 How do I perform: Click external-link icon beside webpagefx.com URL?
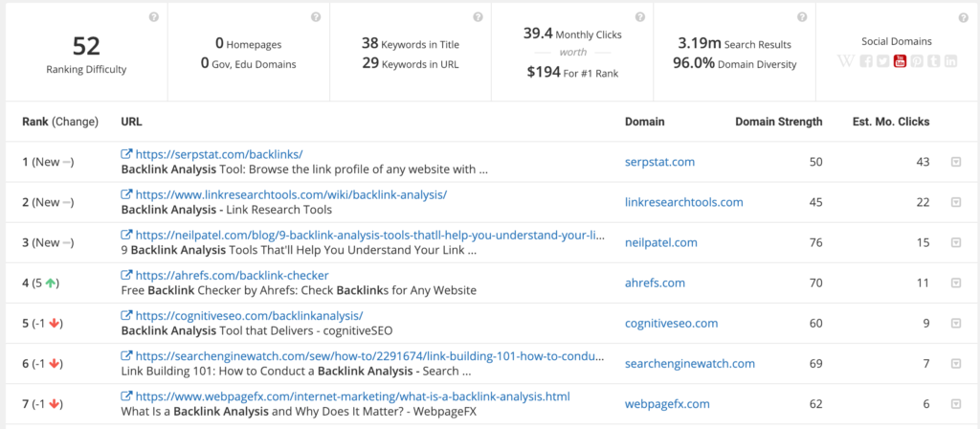126,396
